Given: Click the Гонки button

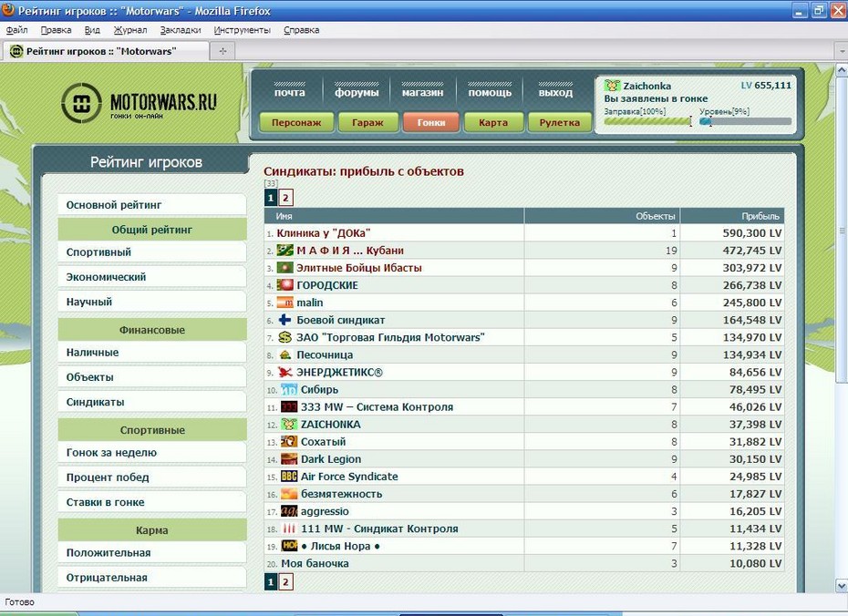Looking at the screenshot, I should (x=431, y=123).
